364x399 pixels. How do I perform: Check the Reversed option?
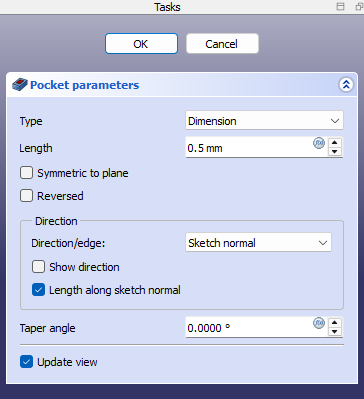coord(26,196)
